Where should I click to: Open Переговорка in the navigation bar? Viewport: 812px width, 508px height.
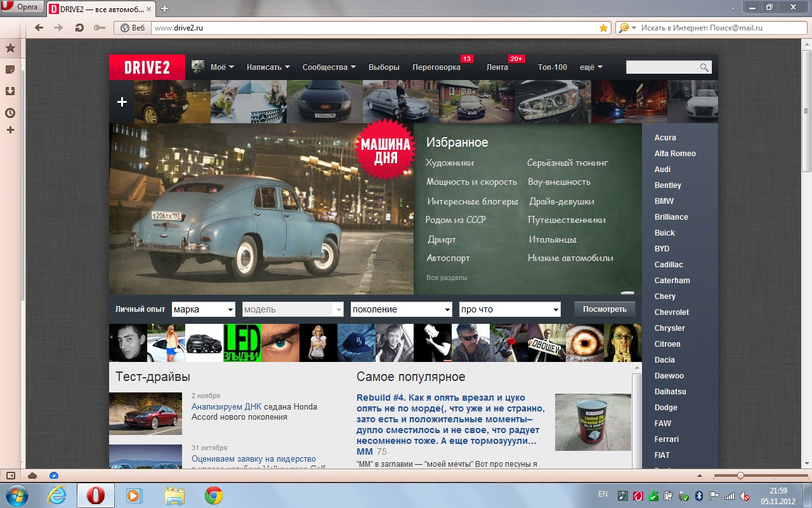pyautogui.click(x=436, y=67)
